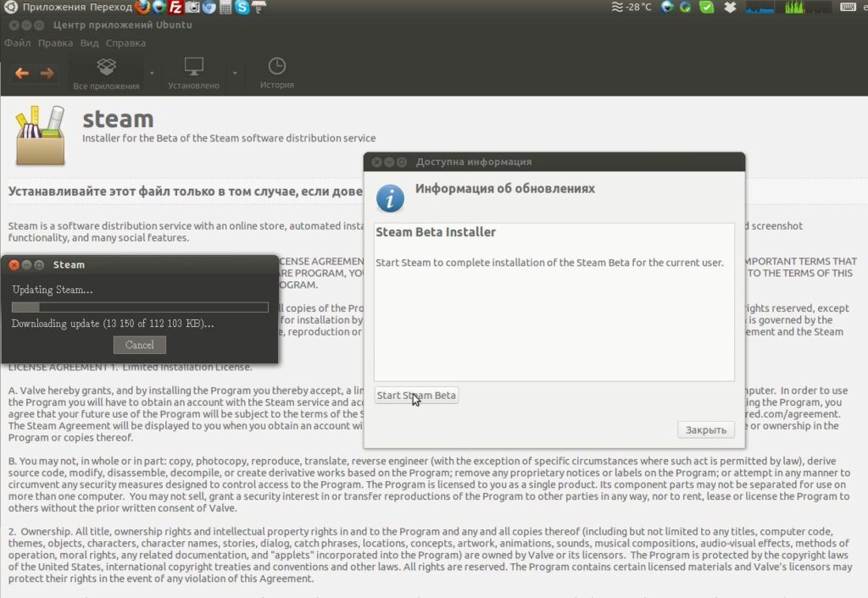Click the 'Steam Beta Installer' heading

click(436, 232)
